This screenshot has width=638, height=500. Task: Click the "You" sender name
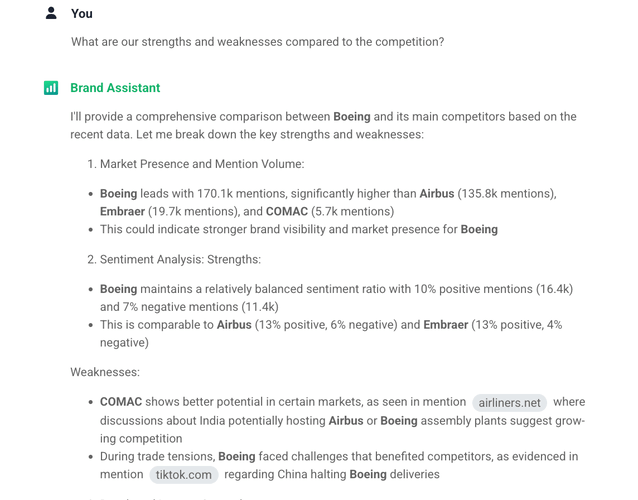pos(82,14)
